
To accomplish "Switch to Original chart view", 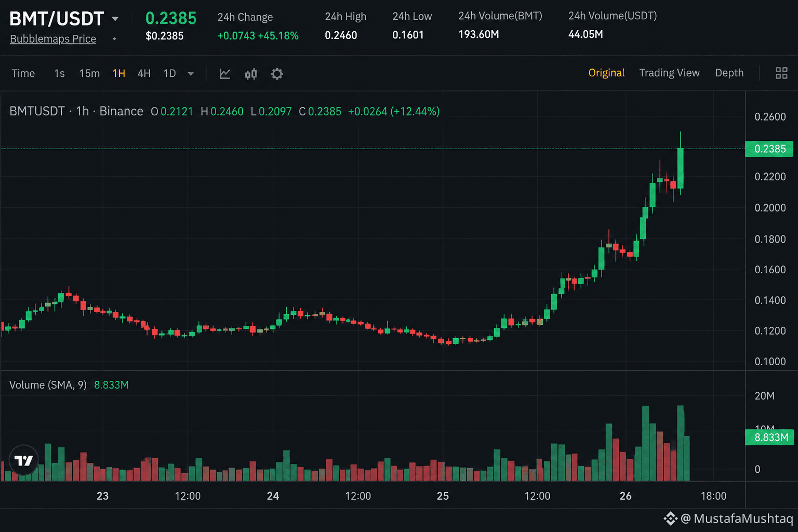I will (x=606, y=73).
